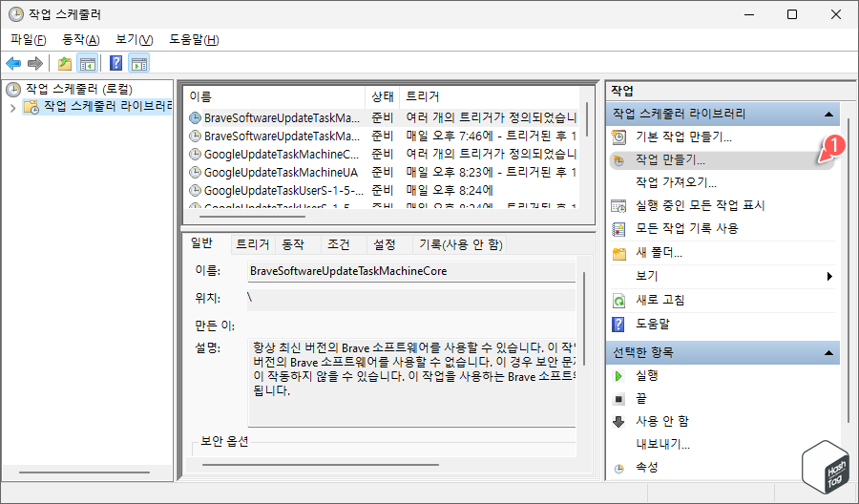
Task: Click the 속성 clock icon
Action: (x=618, y=469)
